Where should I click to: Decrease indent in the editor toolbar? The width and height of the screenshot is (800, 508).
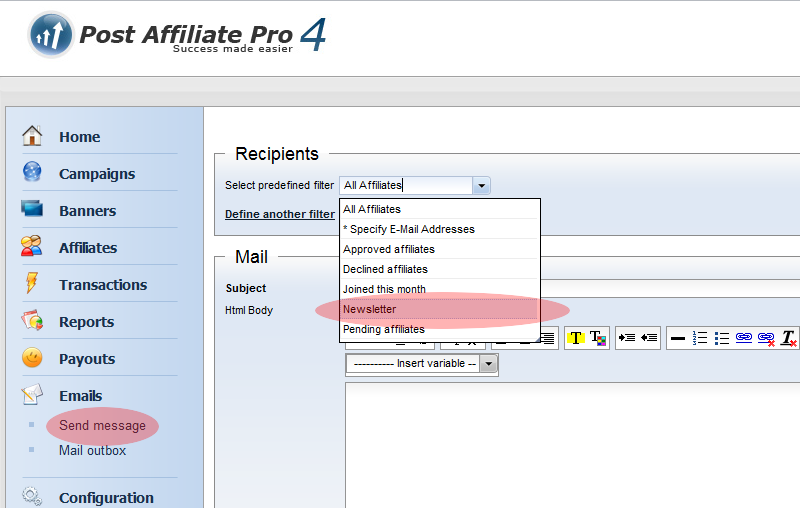click(648, 338)
